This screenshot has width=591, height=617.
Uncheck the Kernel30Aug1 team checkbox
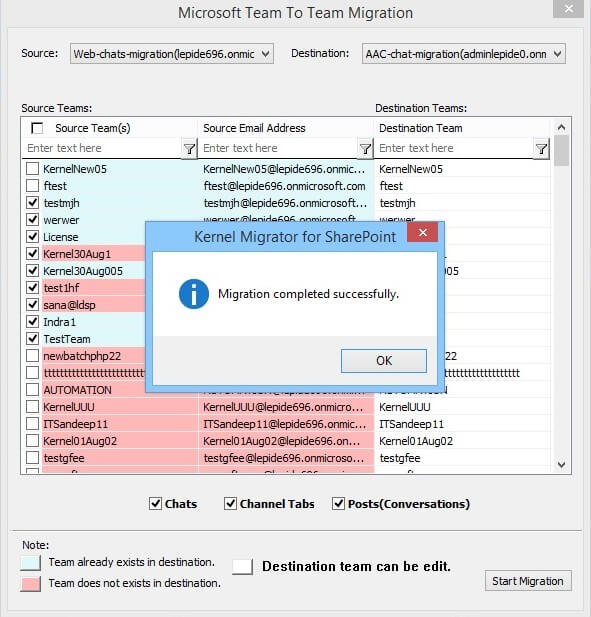32,253
